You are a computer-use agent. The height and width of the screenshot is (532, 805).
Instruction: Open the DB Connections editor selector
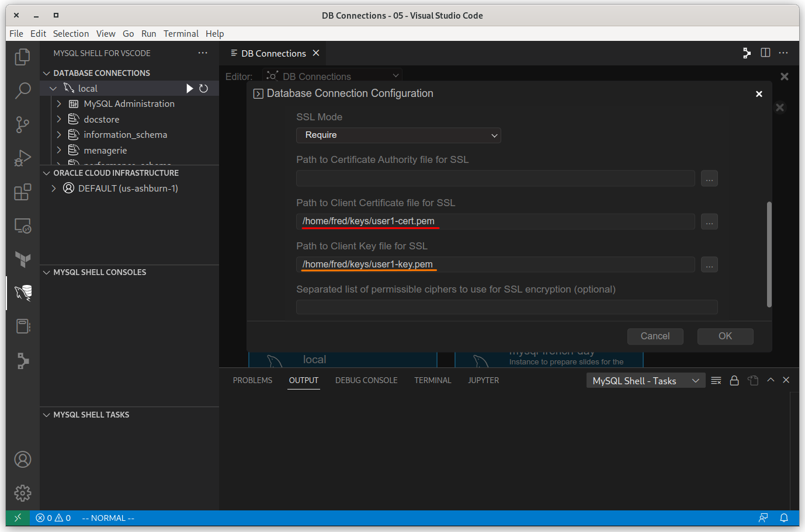(332, 76)
